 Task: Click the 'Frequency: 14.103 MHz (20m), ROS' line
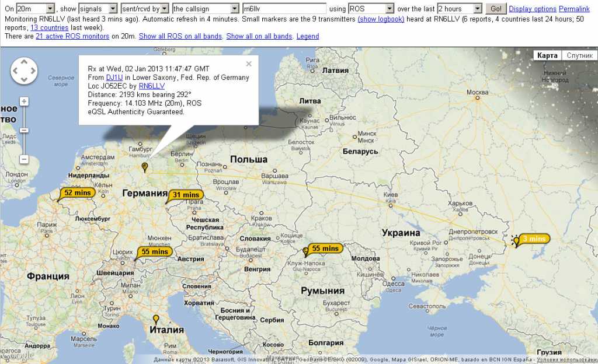click(x=145, y=103)
